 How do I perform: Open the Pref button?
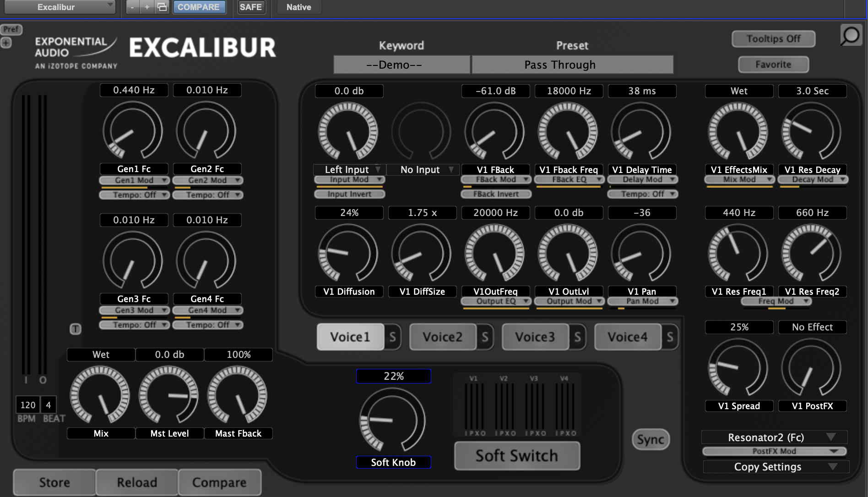pos(11,29)
